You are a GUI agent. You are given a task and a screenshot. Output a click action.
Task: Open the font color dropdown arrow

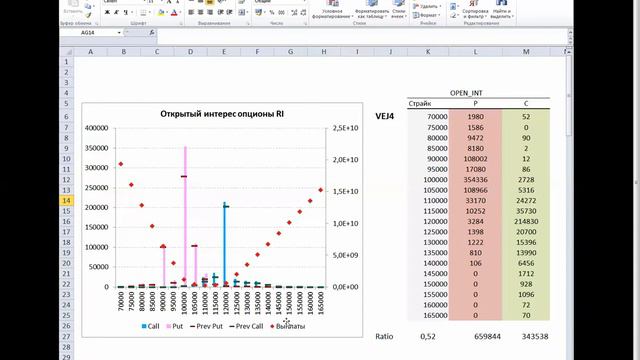[180, 13]
